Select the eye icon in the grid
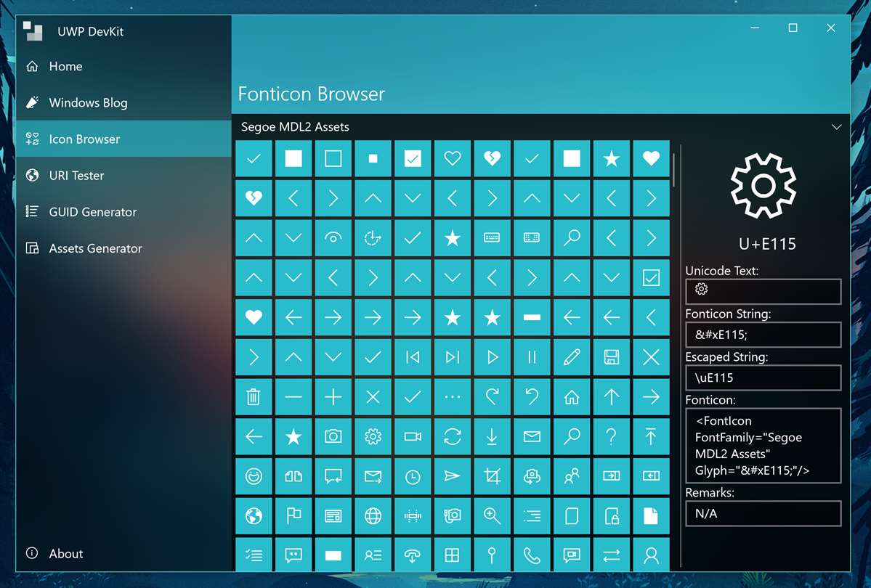 pos(333,237)
